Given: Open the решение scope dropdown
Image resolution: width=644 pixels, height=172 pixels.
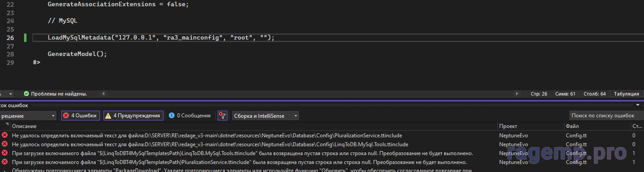Looking at the screenshot, I should pyautogui.click(x=28, y=116).
